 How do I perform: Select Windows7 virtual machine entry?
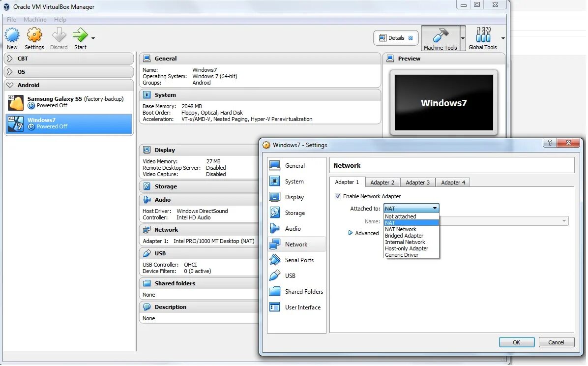69,123
